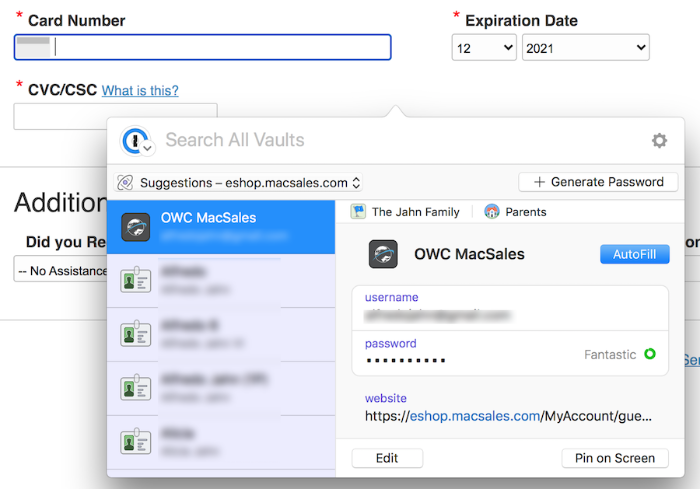Open the expiration year dropdown
This screenshot has width=700, height=489.
coord(585,47)
